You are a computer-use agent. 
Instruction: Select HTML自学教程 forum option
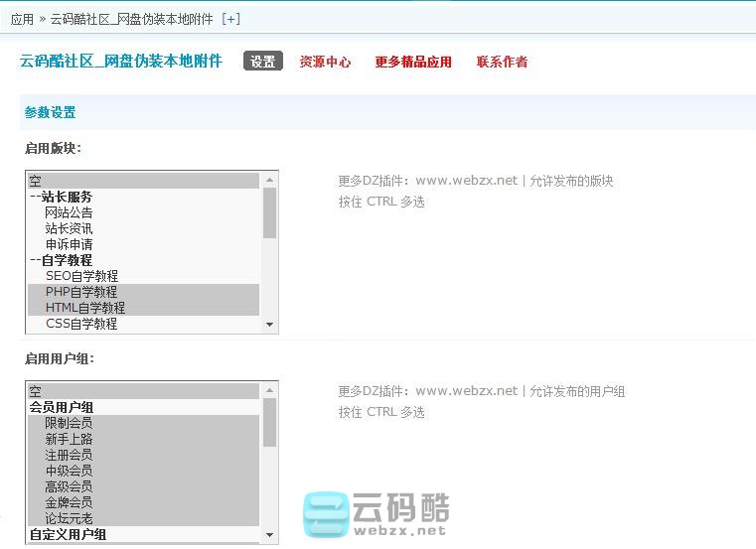(144, 308)
